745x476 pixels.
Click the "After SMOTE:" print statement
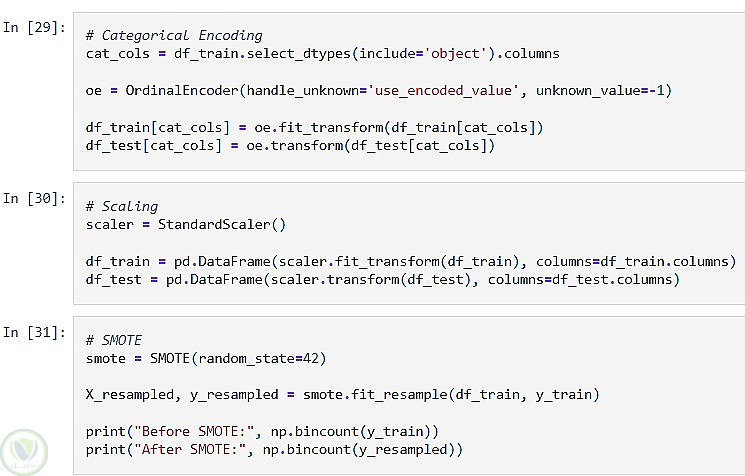point(274,450)
